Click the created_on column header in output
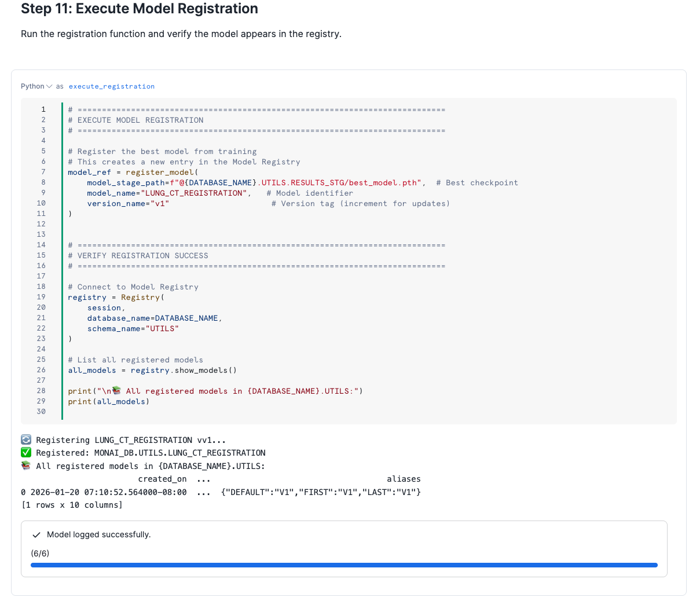 click(x=162, y=479)
